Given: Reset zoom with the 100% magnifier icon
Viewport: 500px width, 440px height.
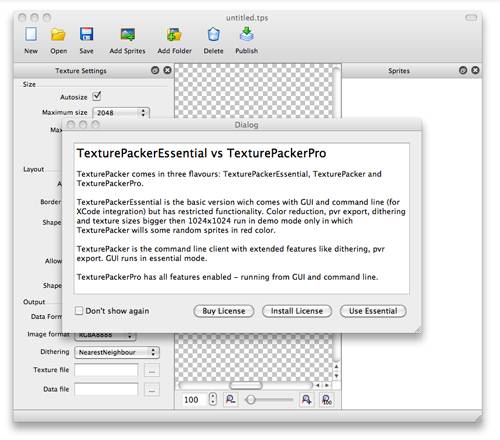Looking at the screenshot, I should [327, 399].
